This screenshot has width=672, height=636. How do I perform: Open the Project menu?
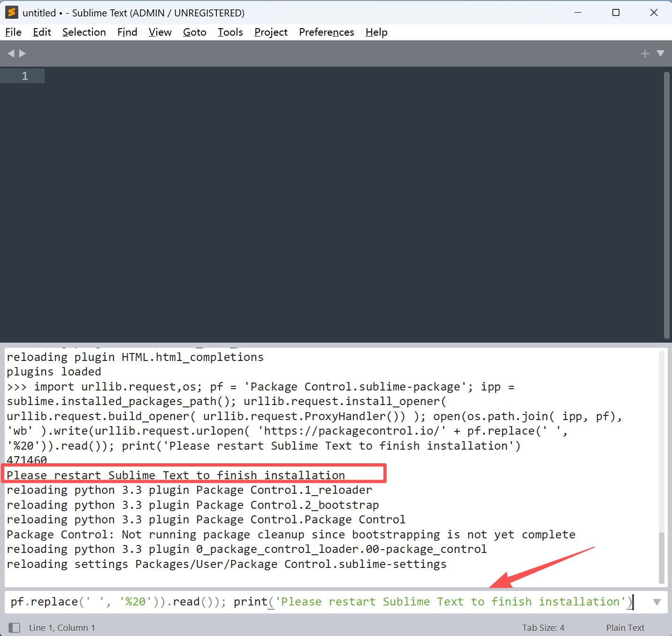(271, 32)
